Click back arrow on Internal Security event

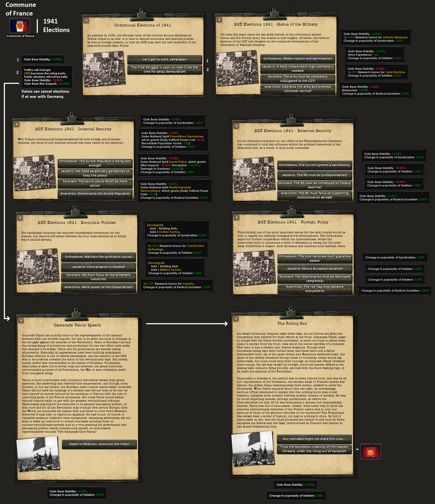tap(17, 124)
